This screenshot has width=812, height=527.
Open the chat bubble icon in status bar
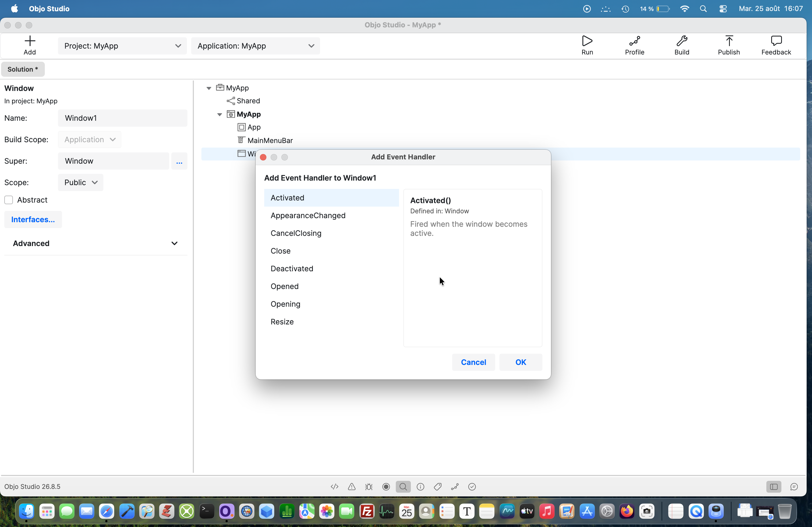coord(794,487)
